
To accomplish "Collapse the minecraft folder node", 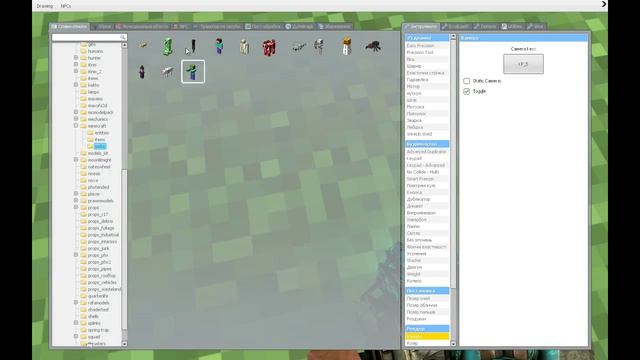I will [76, 126].
